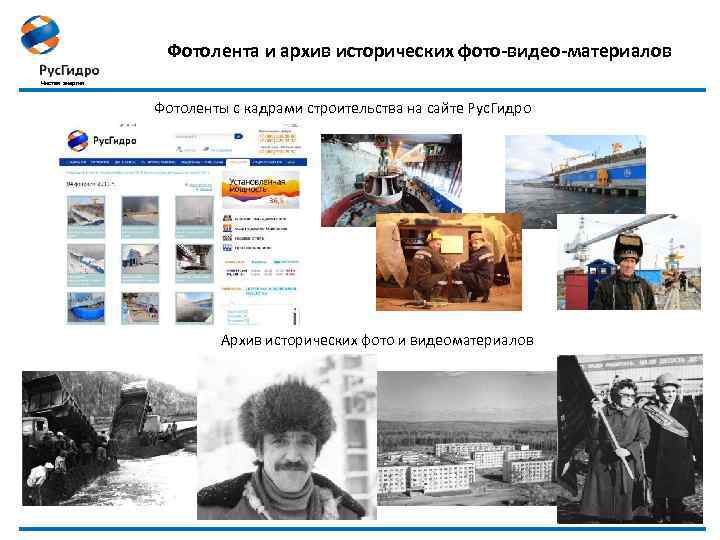
Task: Click the archive portrait of man in fur hat
Action: (287, 437)
